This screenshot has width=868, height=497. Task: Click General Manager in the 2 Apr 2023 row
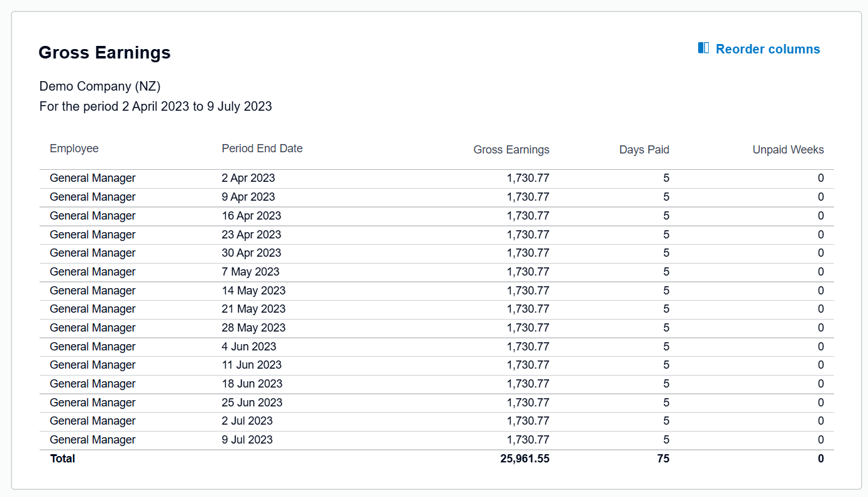click(x=92, y=178)
